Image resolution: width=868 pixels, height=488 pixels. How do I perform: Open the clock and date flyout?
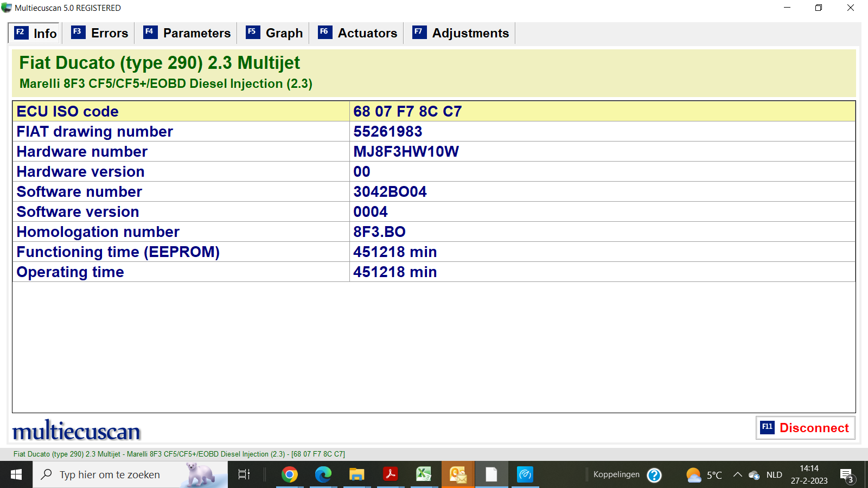[x=809, y=474]
